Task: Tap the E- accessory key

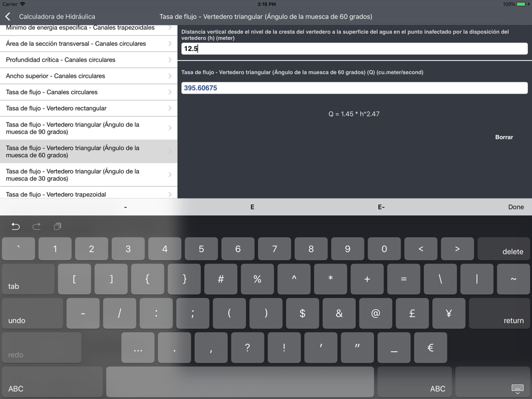Action: pos(381,207)
